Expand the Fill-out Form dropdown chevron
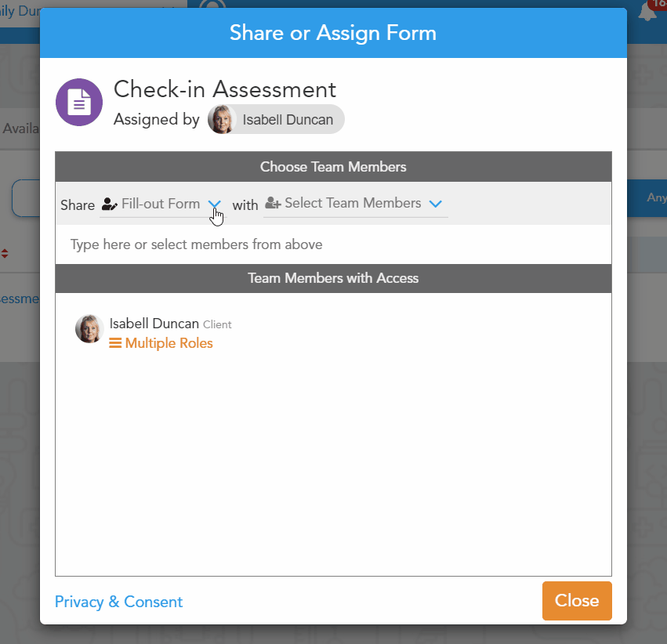The height and width of the screenshot is (644, 667). [x=215, y=204]
